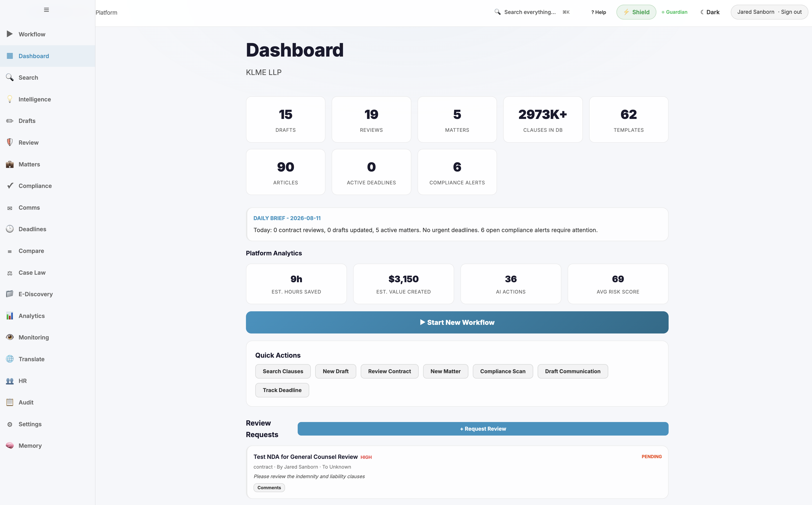Image resolution: width=812 pixels, height=505 pixels.
Task: Open Intelligence via lightbulb icon
Action: pos(10,99)
